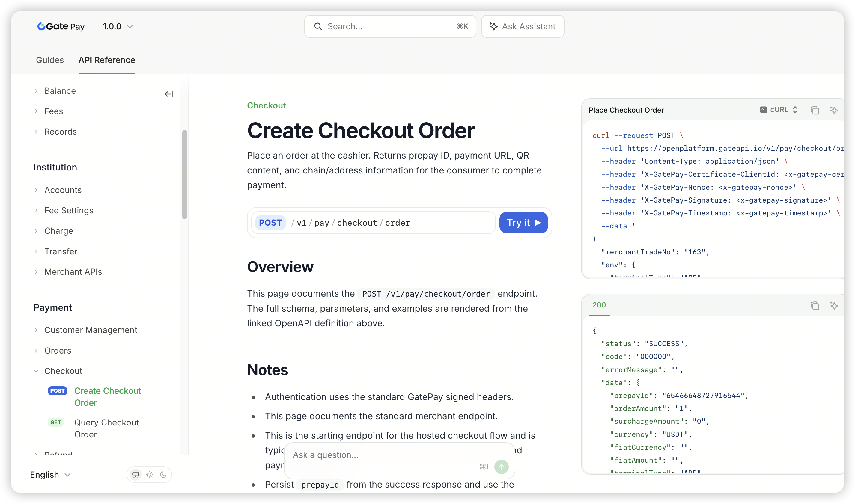Select the 200 response tab
The width and height of the screenshot is (855, 504).
pyautogui.click(x=599, y=305)
